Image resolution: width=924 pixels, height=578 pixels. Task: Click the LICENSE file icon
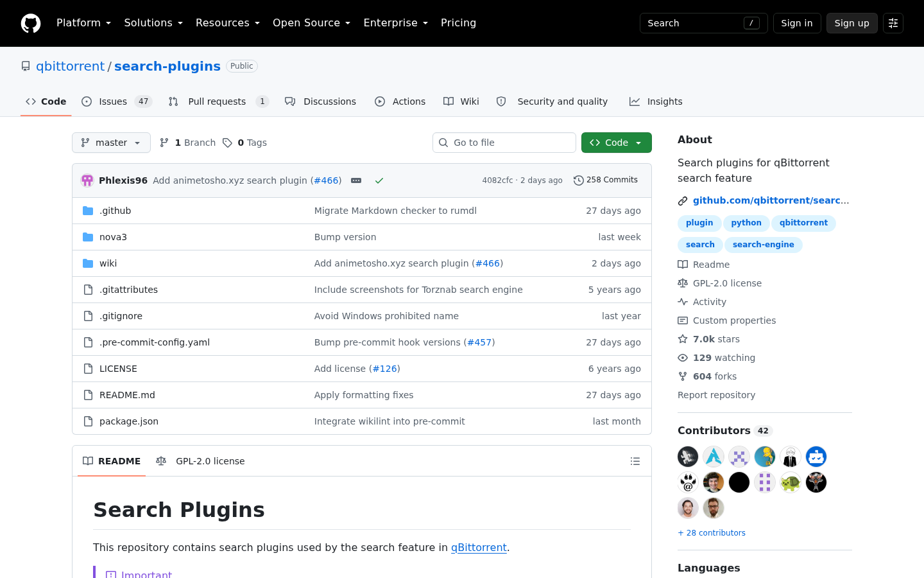point(88,369)
